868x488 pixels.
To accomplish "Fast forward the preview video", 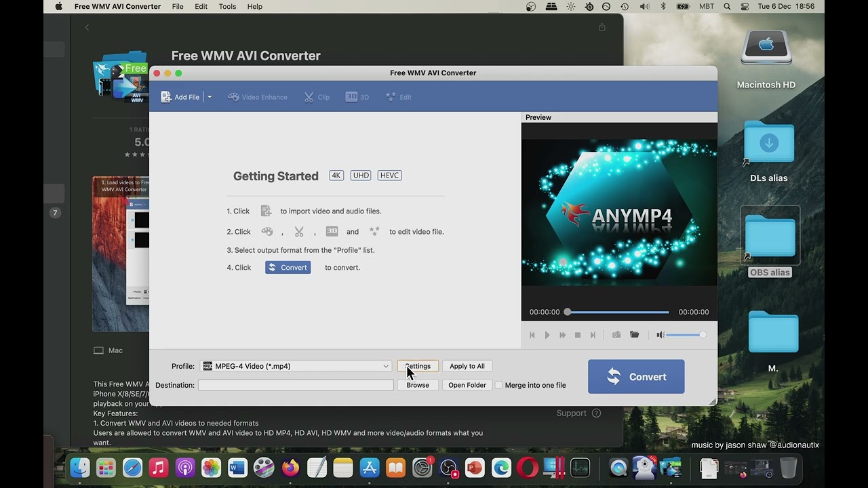I will tap(562, 335).
